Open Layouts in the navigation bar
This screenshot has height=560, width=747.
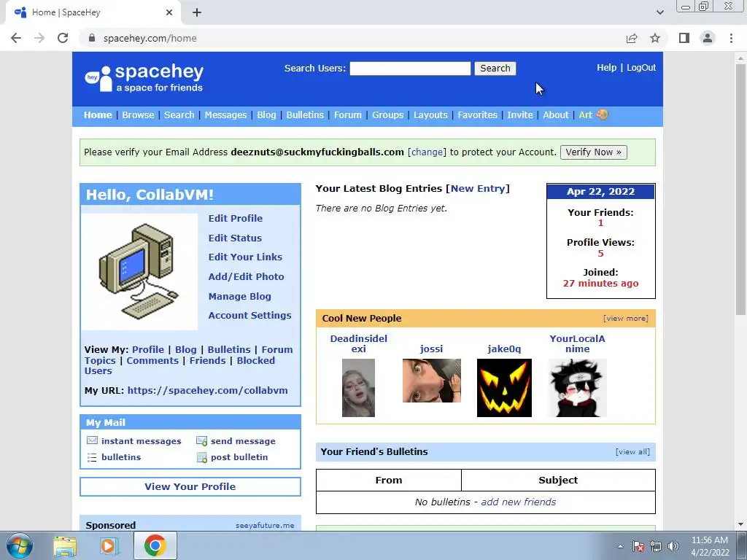point(430,114)
